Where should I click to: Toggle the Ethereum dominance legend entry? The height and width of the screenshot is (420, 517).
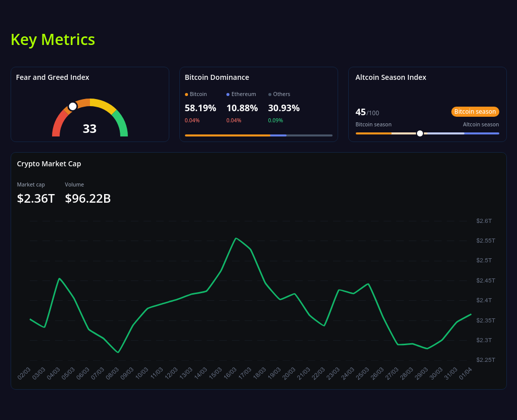pos(241,94)
